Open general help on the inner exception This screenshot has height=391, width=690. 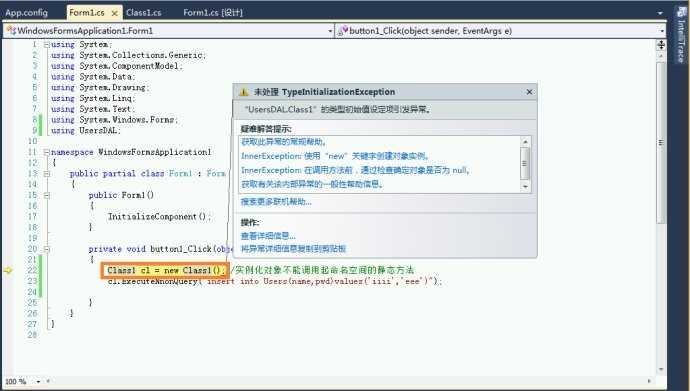coord(312,184)
